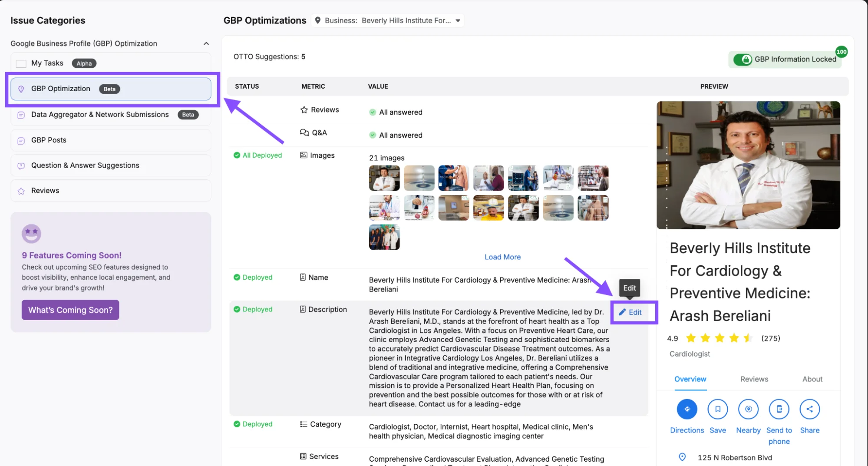868x466 pixels.
Task: Click the Nearby icon
Action: [749, 409]
